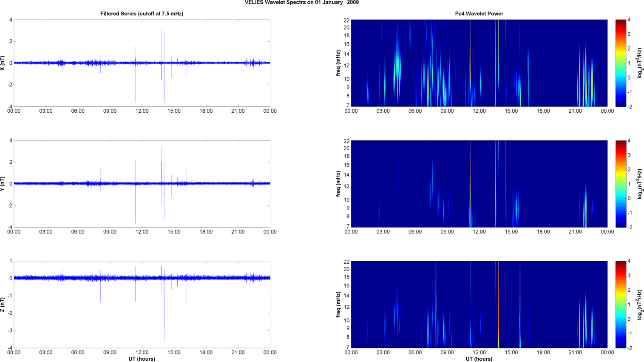The image size is (644, 362).
Task: Select the Y (nT) axis label
Action: tap(3, 184)
